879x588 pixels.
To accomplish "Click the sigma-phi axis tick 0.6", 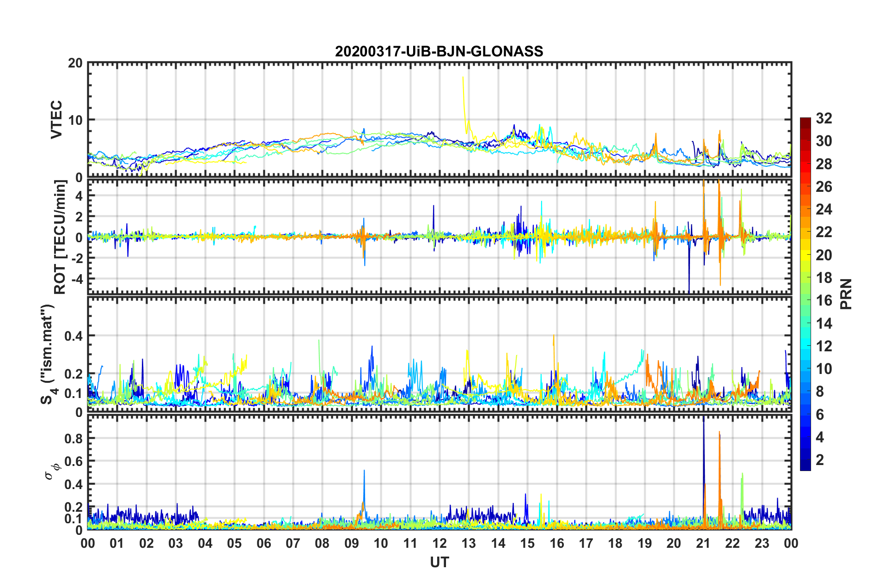I will (74, 461).
